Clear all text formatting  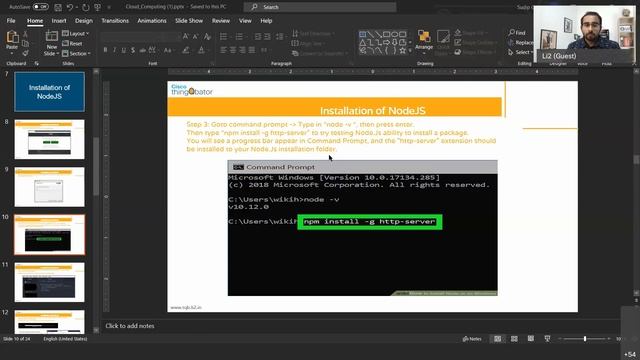[x=207, y=37]
